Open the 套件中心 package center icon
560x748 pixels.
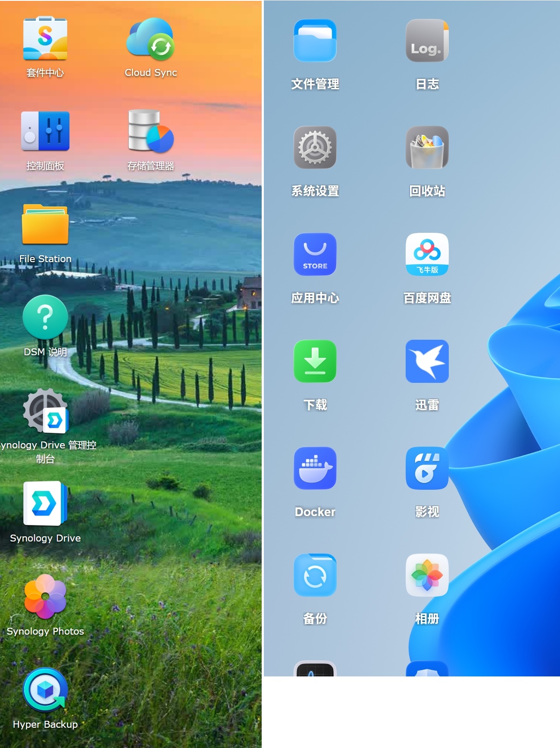click(45, 38)
